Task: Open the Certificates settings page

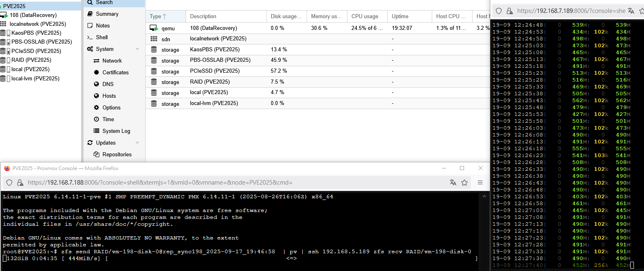Action: tap(115, 72)
